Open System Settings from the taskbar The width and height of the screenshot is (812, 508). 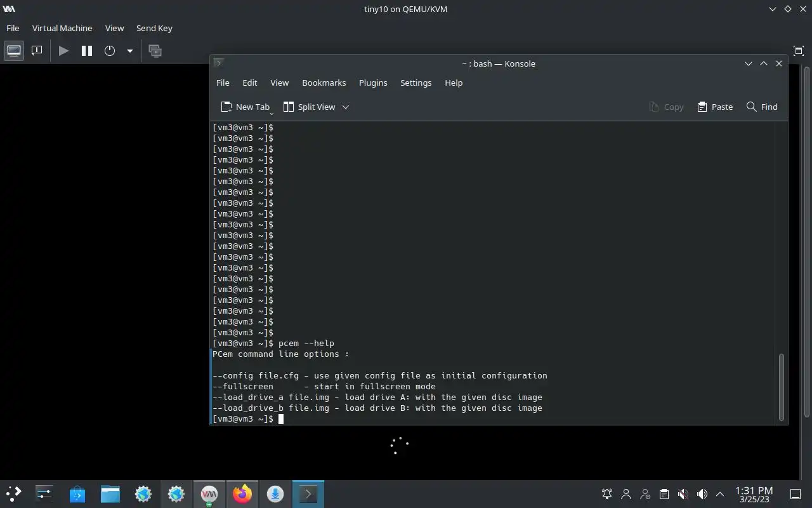click(44, 493)
